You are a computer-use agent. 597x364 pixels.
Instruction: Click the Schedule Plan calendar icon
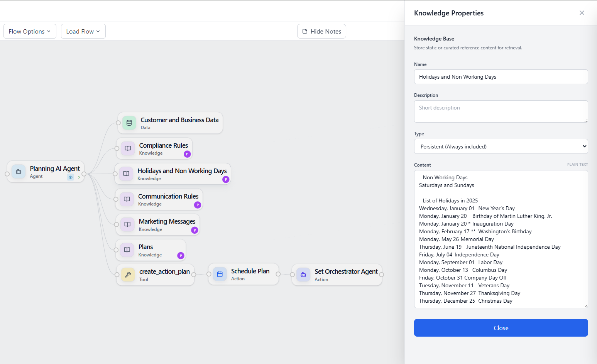(220, 274)
